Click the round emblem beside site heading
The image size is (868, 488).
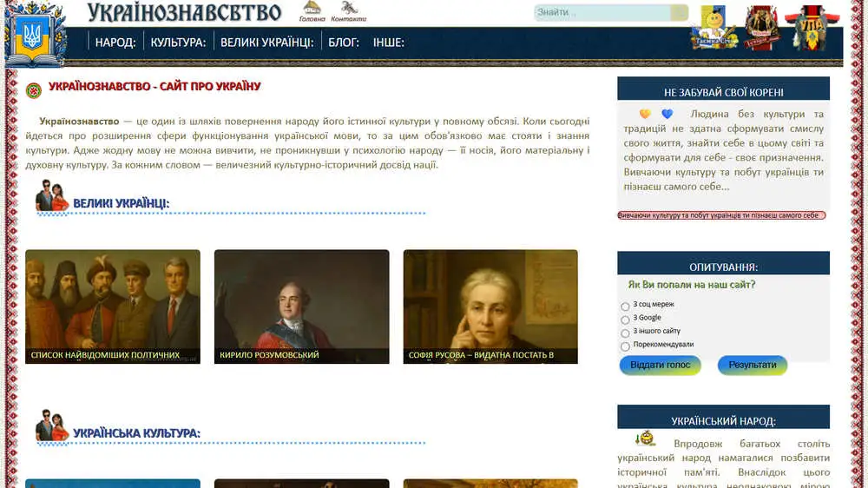pyautogui.click(x=34, y=91)
